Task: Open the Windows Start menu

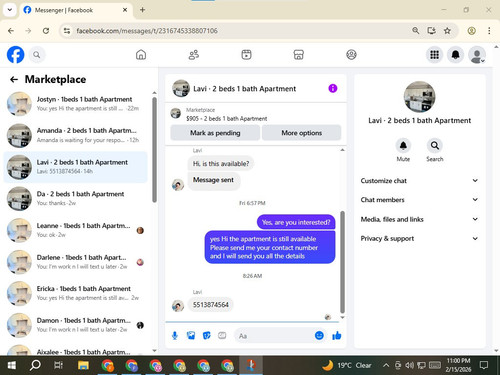Action: (x=12, y=366)
